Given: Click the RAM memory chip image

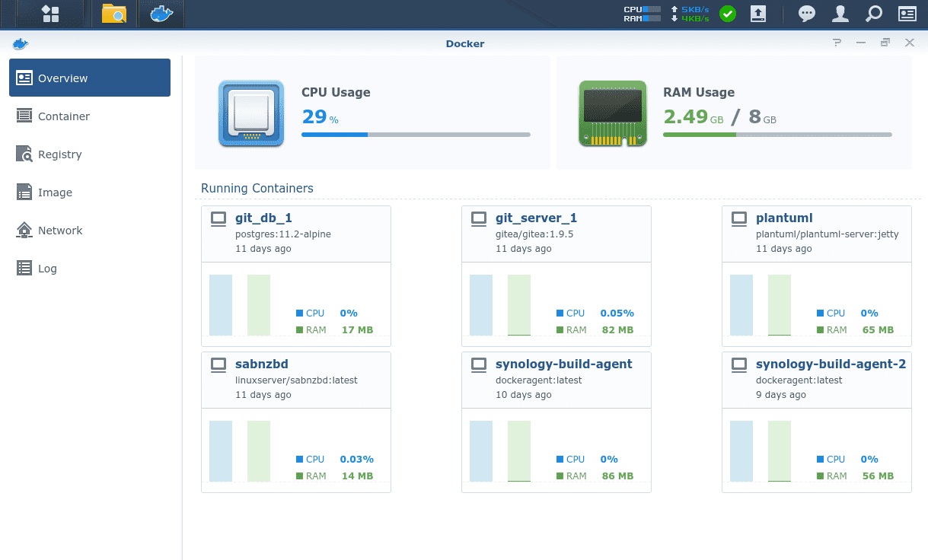Looking at the screenshot, I should [613, 113].
